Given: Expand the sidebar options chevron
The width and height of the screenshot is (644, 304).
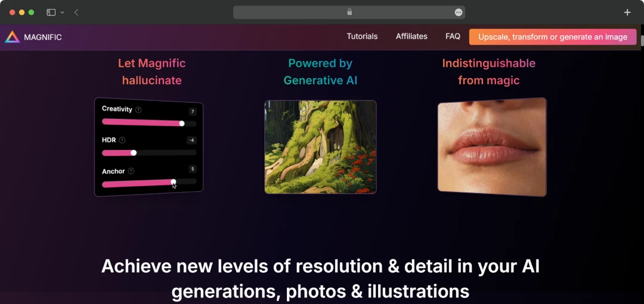Looking at the screenshot, I should (63, 13).
